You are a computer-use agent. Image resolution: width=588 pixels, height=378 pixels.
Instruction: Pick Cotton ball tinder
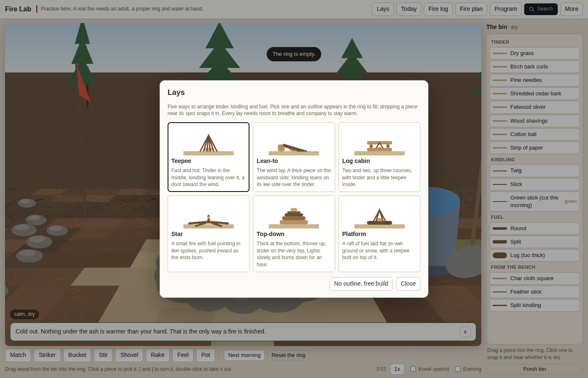click(x=535, y=134)
